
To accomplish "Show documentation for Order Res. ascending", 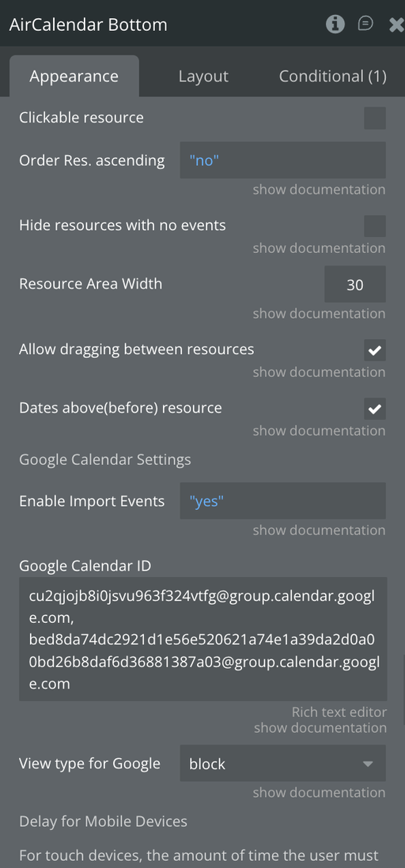I will pyautogui.click(x=319, y=190).
